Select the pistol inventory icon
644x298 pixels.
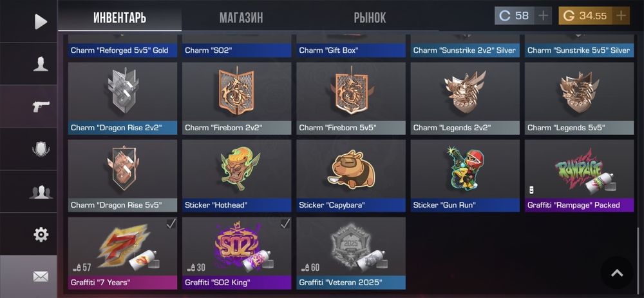[41, 106]
